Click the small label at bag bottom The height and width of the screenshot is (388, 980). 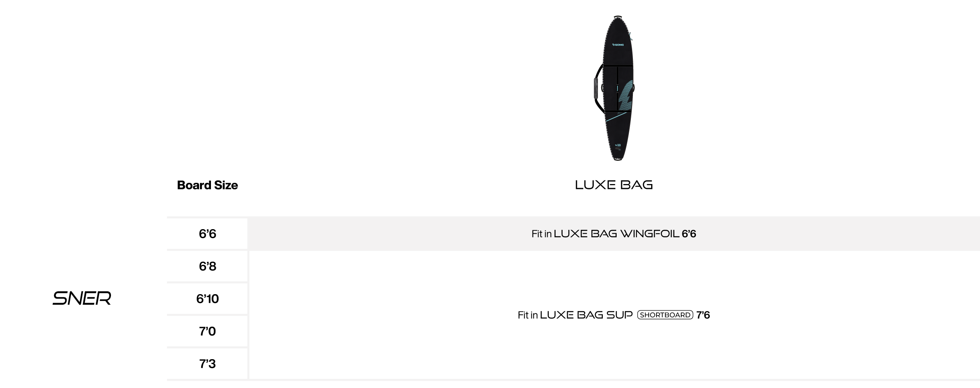pos(618,146)
